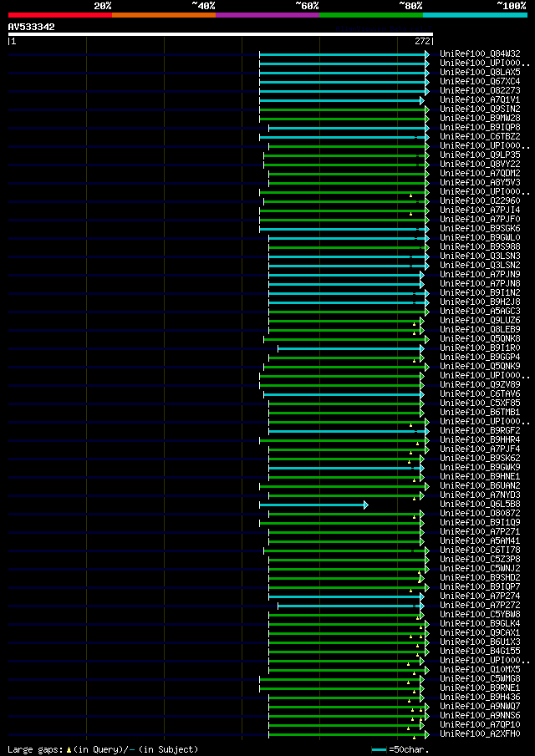Select the UniRef100_B9GGP4 hit
The image size is (535, 756).
(x=480, y=358)
